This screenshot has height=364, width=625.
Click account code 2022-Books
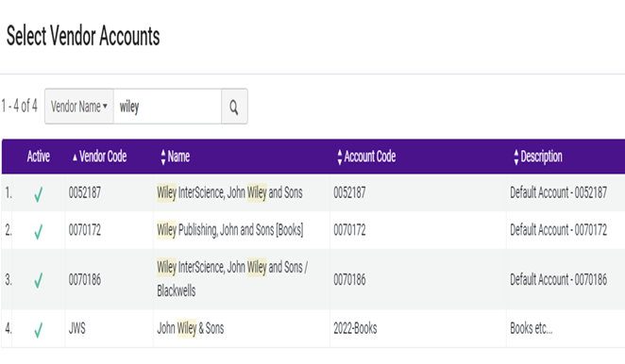355,328
